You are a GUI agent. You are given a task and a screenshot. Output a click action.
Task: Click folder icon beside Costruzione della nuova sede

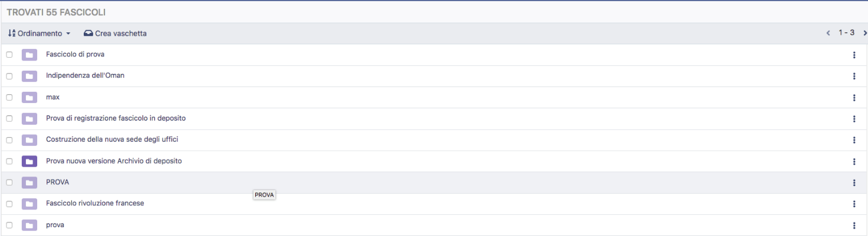click(29, 140)
